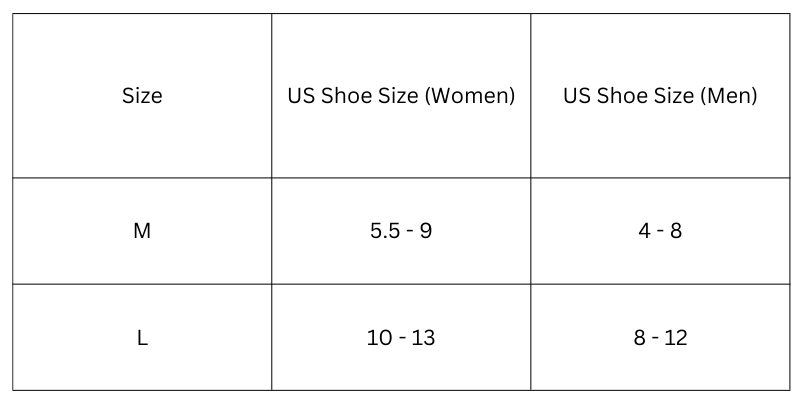Click the number 12 in men's L range

(676, 338)
